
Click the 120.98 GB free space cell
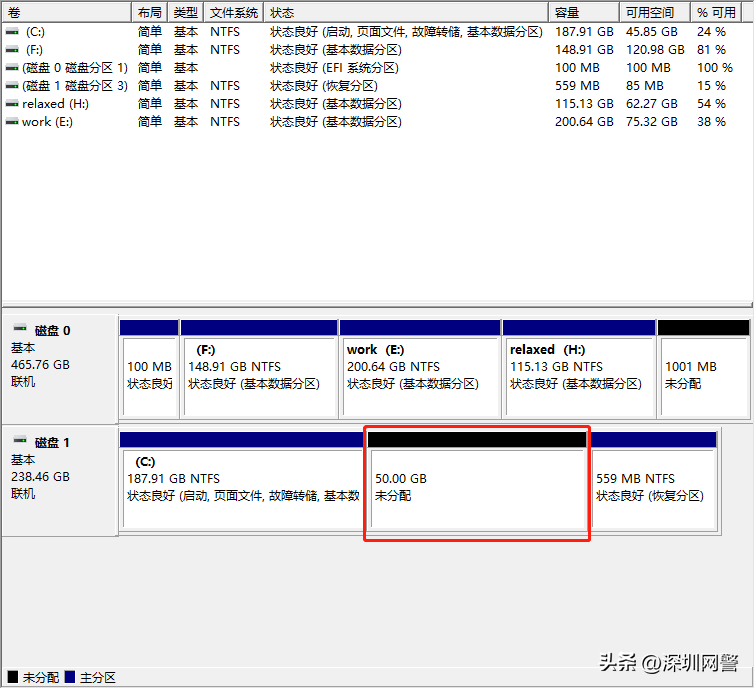655,50
